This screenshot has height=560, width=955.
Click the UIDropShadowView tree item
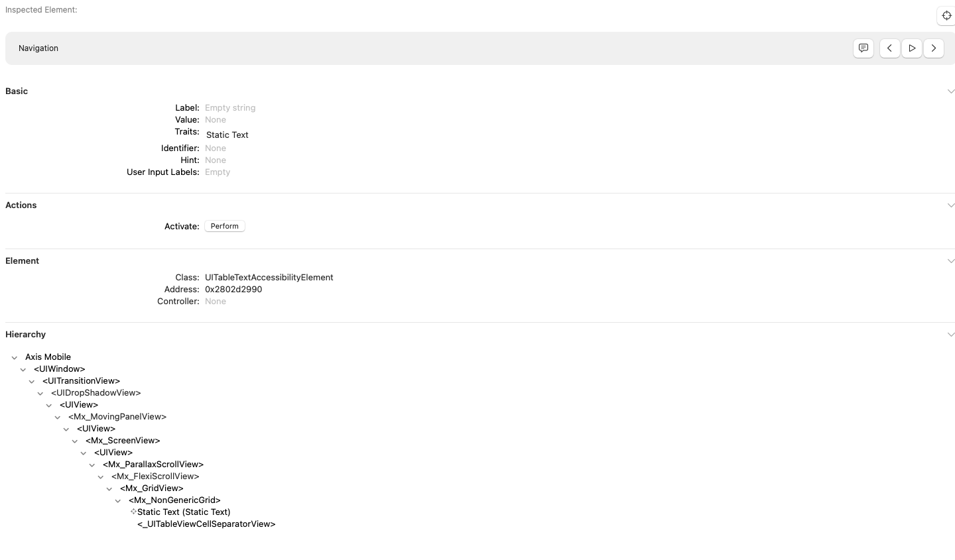point(96,393)
